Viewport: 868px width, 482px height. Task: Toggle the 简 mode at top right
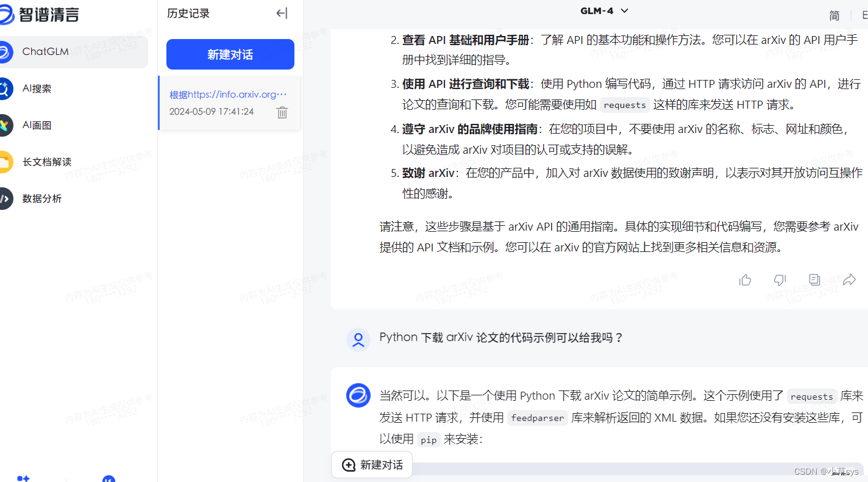834,16
